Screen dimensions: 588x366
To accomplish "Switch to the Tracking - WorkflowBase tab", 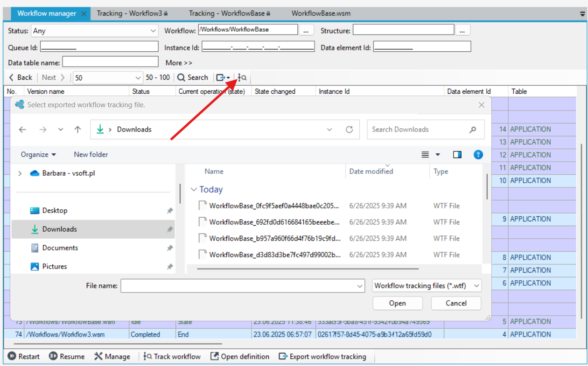I will [229, 14].
